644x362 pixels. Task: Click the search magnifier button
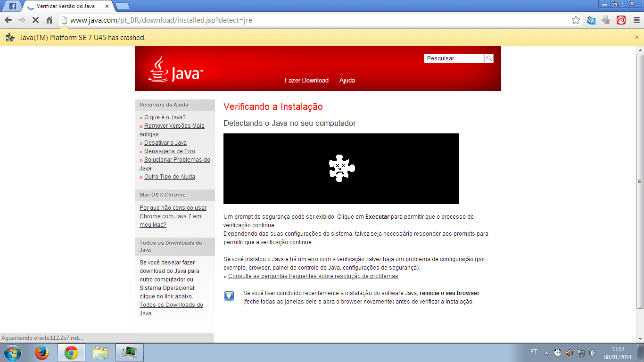coord(489,58)
